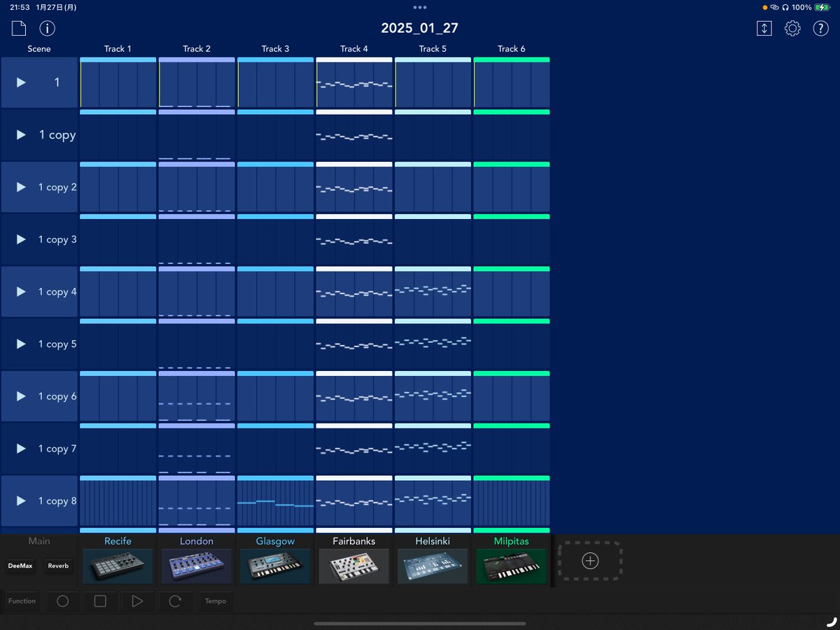Viewport: 840px width, 630px height.
Task: Play scene 1 copy
Action: pyautogui.click(x=21, y=135)
